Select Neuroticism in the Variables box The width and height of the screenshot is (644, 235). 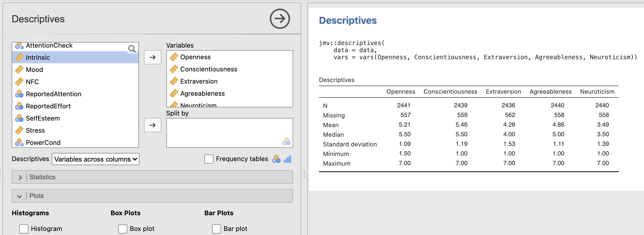tap(230, 104)
